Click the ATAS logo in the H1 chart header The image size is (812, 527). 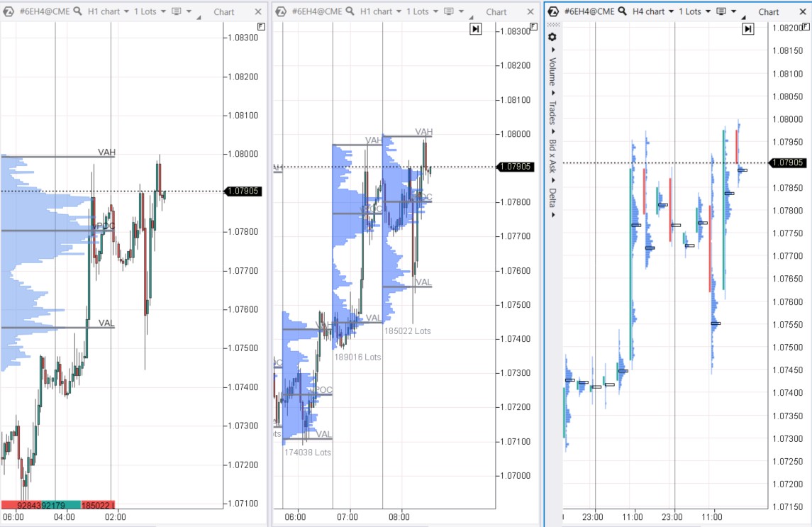tap(9, 11)
